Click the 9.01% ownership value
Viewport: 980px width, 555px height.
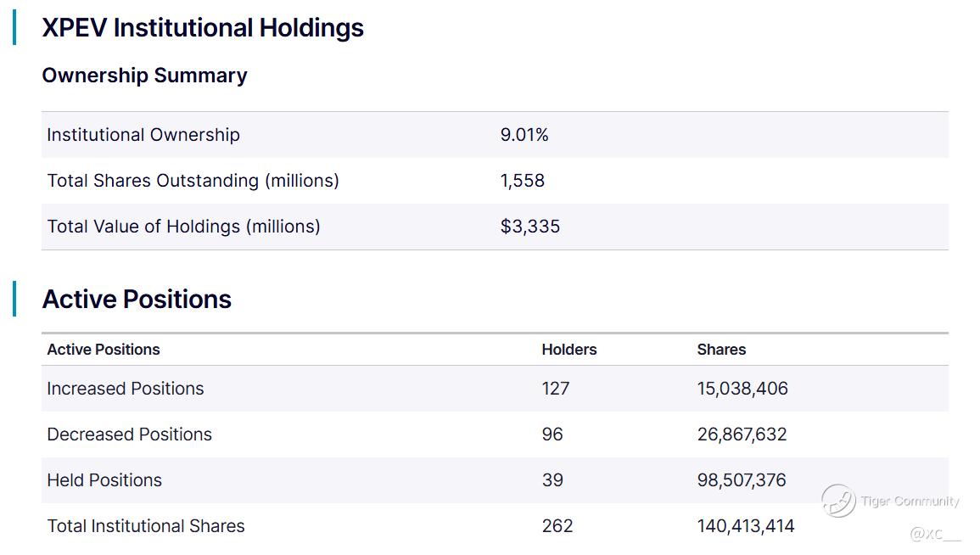pos(524,135)
